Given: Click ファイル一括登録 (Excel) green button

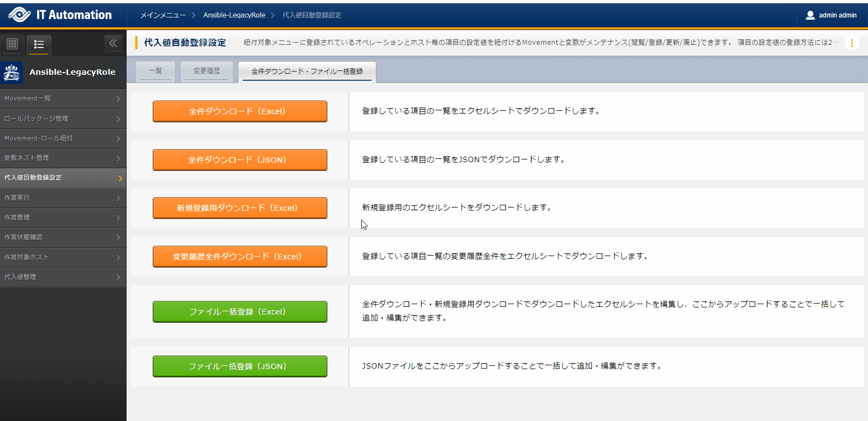Looking at the screenshot, I should pyautogui.click(x=240, y=312).
